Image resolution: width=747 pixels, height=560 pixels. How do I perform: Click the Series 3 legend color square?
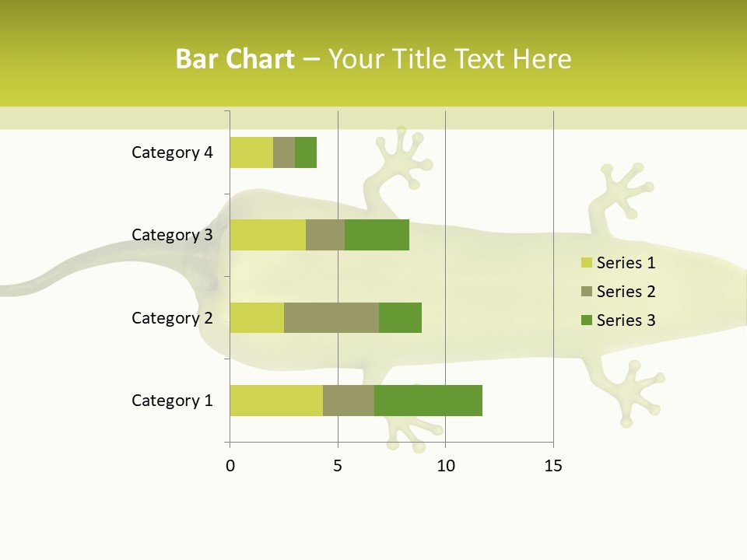coord(587,320)
